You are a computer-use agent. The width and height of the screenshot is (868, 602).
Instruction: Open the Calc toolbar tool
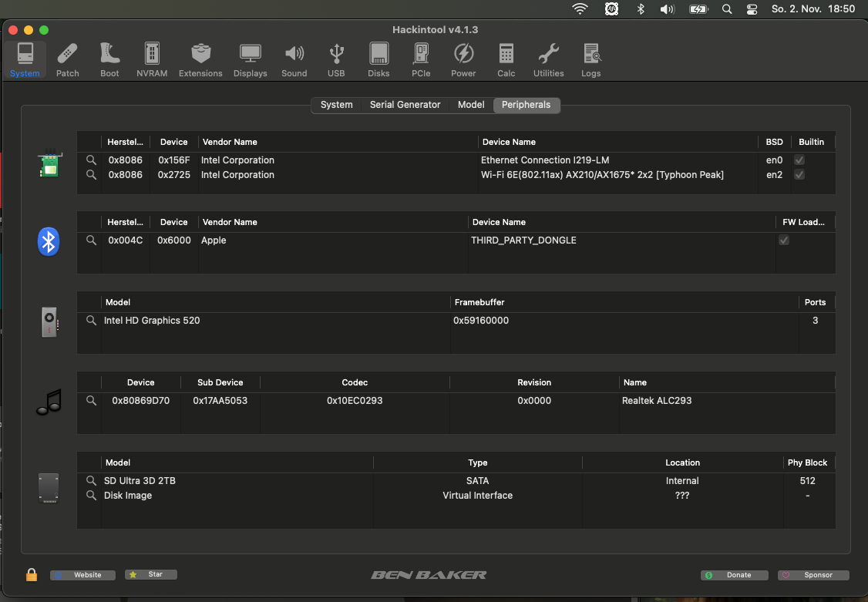506,59
